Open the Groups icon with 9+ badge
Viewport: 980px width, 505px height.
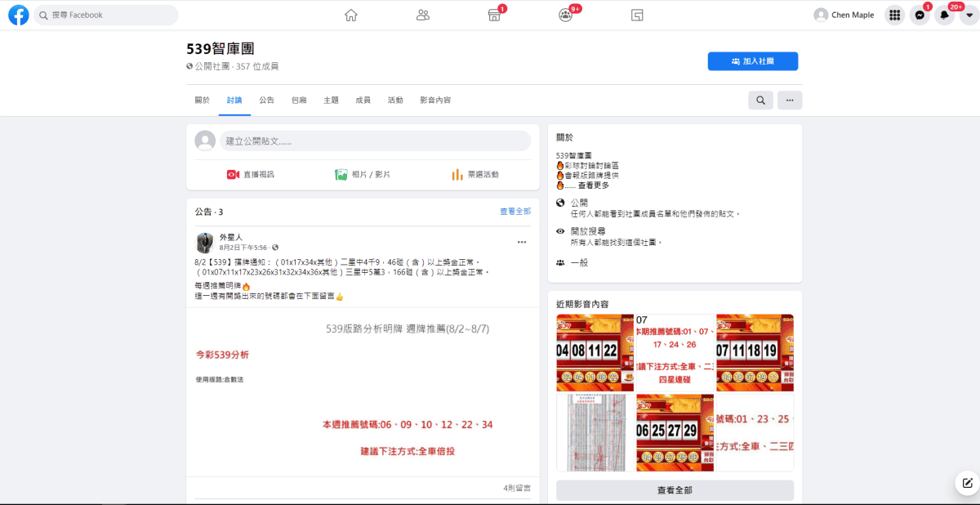(x=566, y=15)
